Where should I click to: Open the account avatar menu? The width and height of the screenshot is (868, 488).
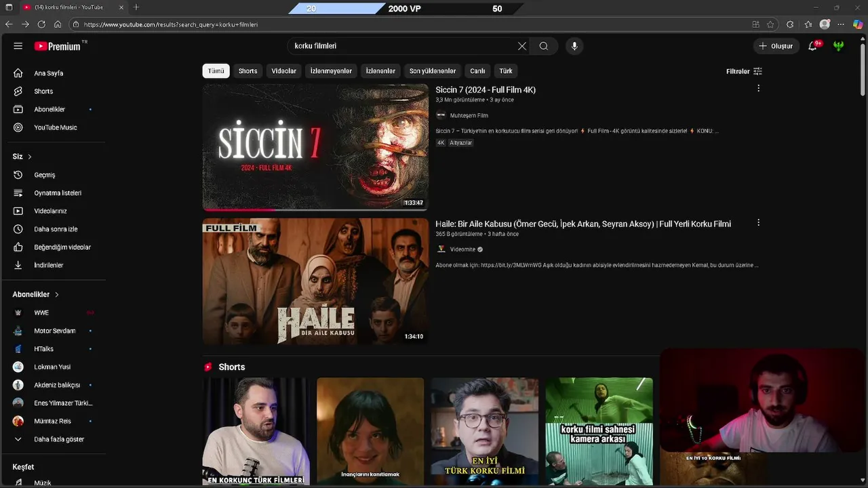[839, 46]
